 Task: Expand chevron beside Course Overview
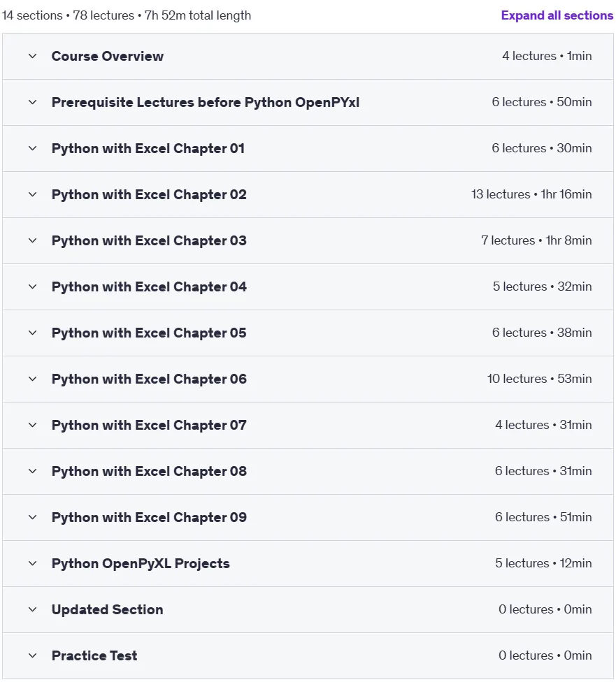coord(32,56)
